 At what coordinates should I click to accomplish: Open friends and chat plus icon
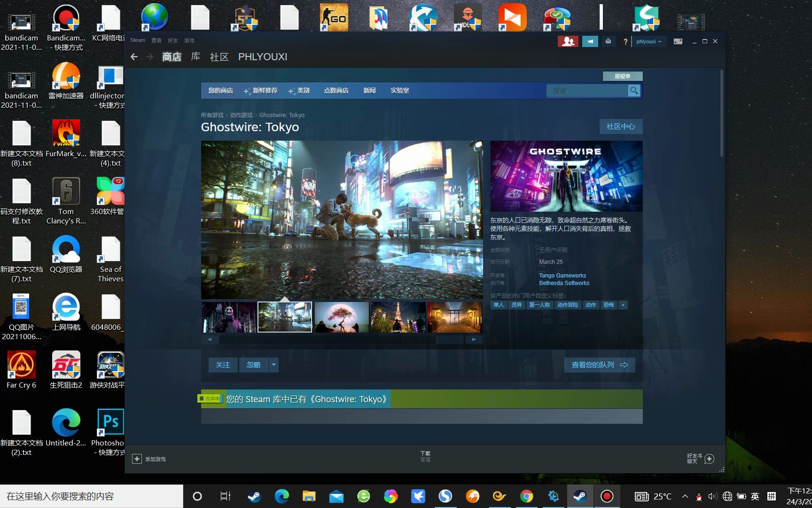pyautogui.click(x=710, y=459)
